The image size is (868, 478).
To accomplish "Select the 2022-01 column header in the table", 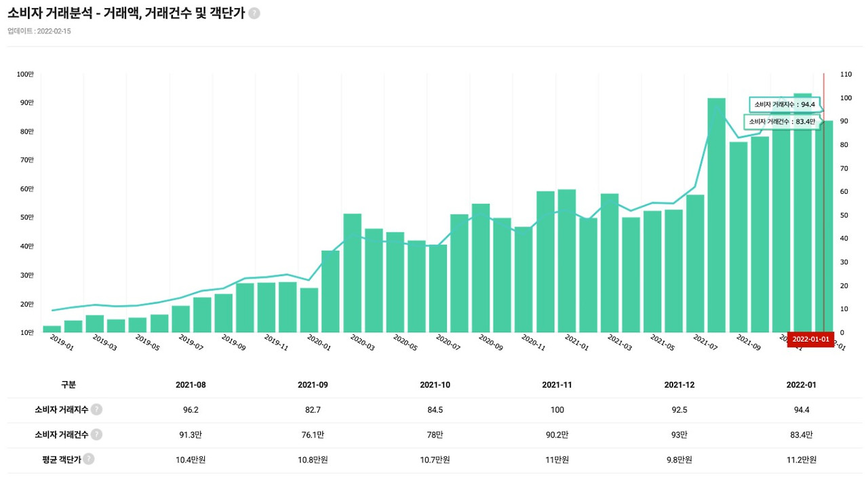I will click(x=802, y=384).
